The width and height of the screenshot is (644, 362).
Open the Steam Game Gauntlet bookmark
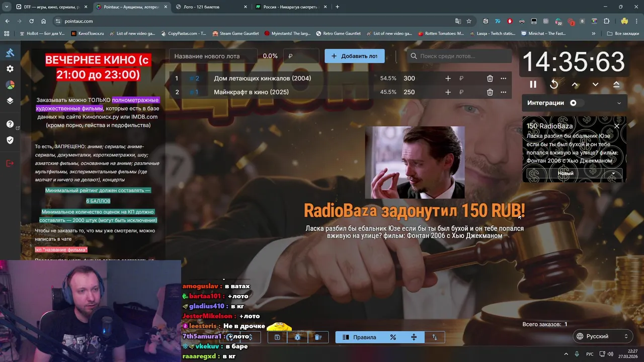[x=235, y=34]
